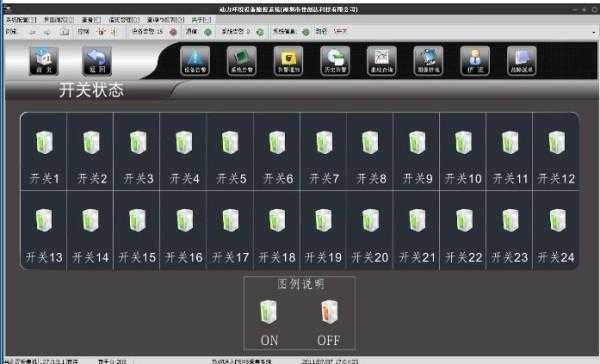Toggle switch 开关15
Viewport: 600px width, 364px height.
click(x=137, y=220)
